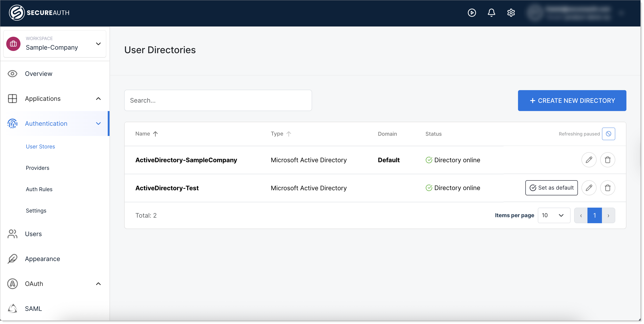This screenshot has width=644, height=324.
Task: Open the notifications bell
Action: pyautogui.click(x=491, y=12)
